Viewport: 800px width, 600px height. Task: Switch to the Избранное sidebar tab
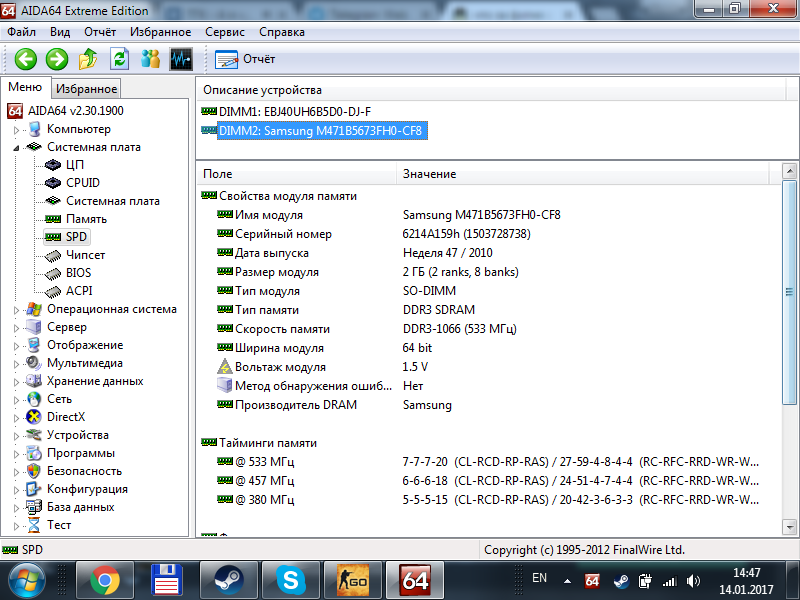point(86,89)
